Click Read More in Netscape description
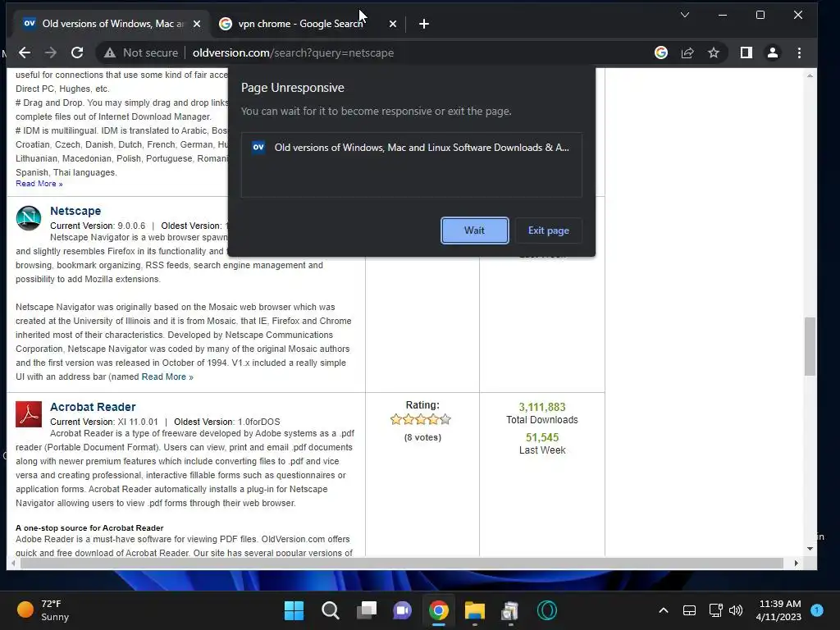Screen dimensions: 840x630 (167, 377)
